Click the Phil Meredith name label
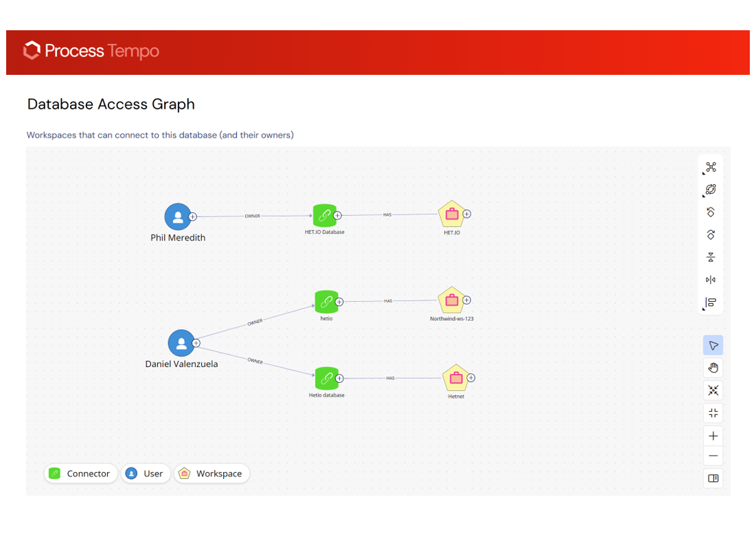Screen dimensions: 756x545 pyautogui.click(x=178, y=238)
